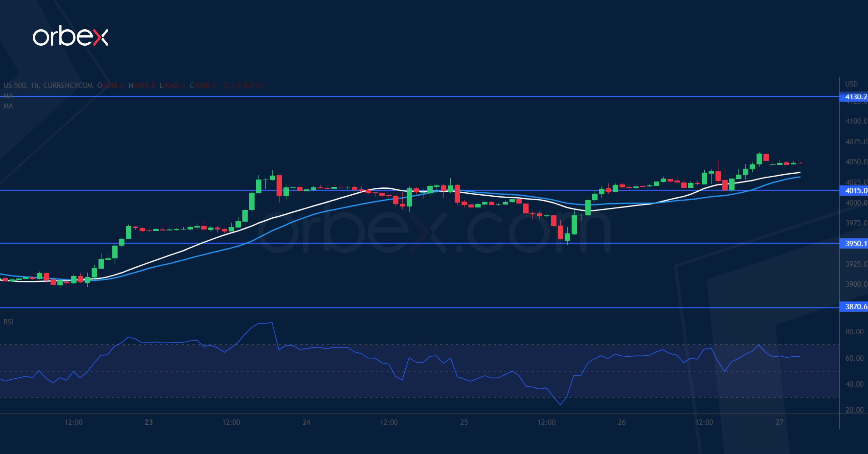Click the 4100.0 price axis label

pos(856,121)
